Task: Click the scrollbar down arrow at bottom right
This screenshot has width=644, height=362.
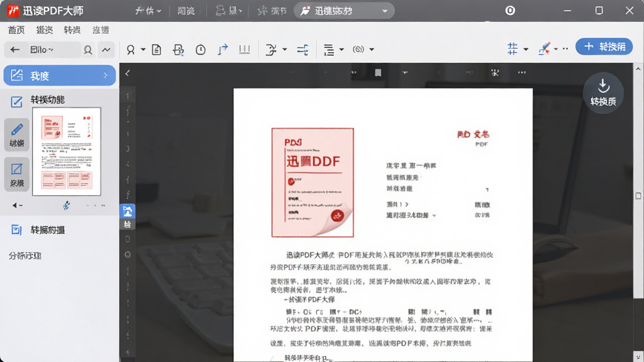Action: (638, 356)
